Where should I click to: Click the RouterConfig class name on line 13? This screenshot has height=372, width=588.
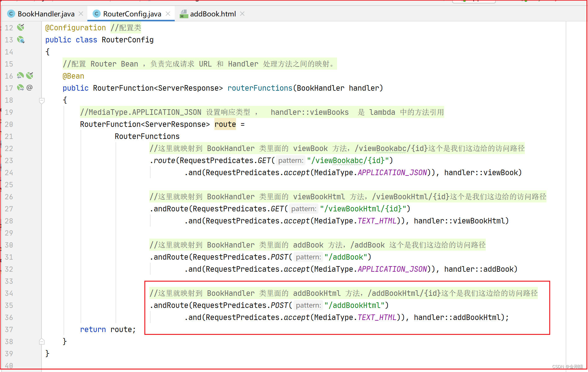pyautogui.click(x=128, y=40)
